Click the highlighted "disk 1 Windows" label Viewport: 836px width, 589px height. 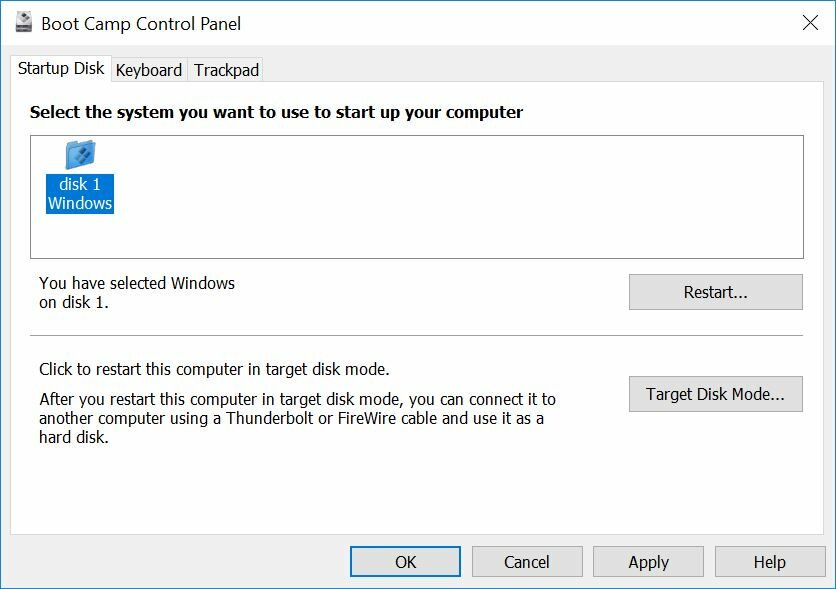(x=80, y=194)
